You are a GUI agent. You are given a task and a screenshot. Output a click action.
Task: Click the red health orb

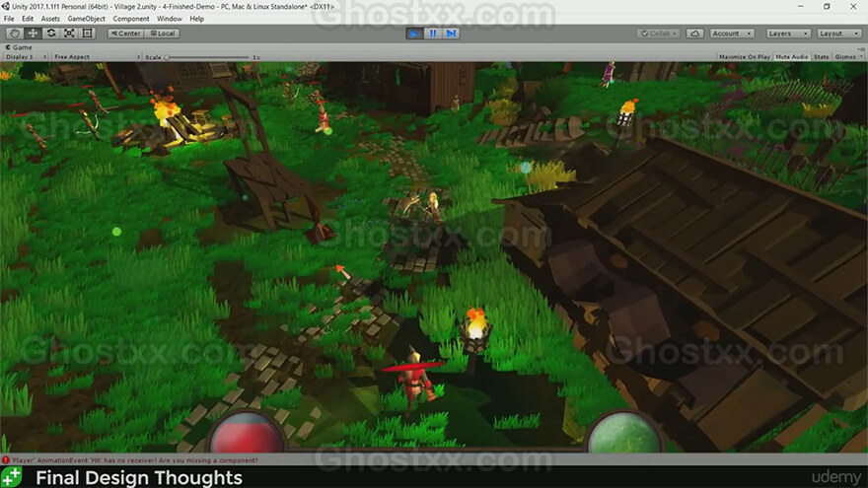pyautogui.click(x=247, y=433)
